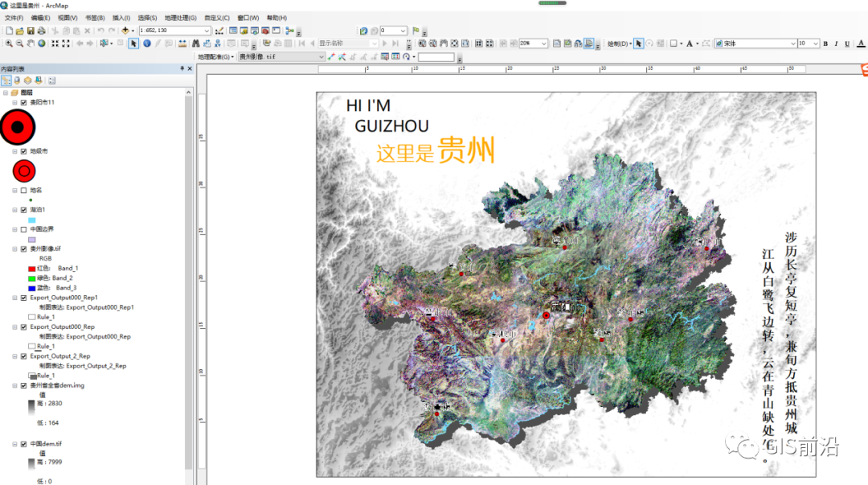Screen dimensions: 868x485
Task: Click the Add Control Points georeferencing icon
Action: (x=331, y=56)
